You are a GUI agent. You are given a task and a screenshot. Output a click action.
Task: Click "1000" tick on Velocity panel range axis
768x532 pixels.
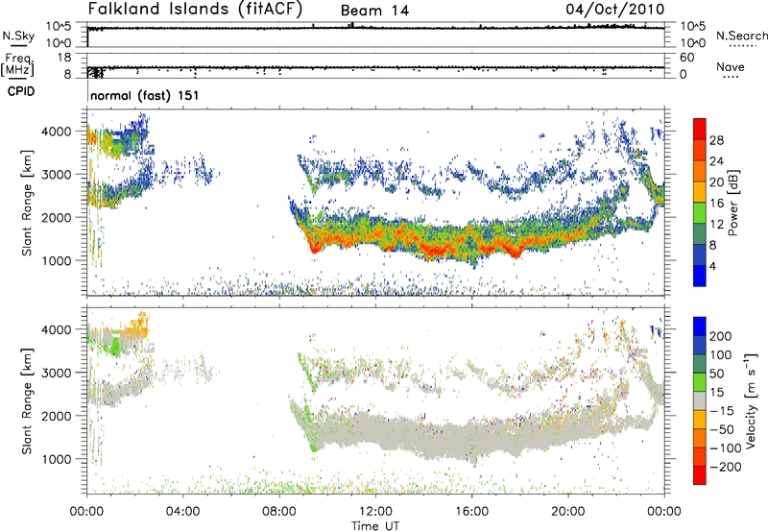point(57,459)
